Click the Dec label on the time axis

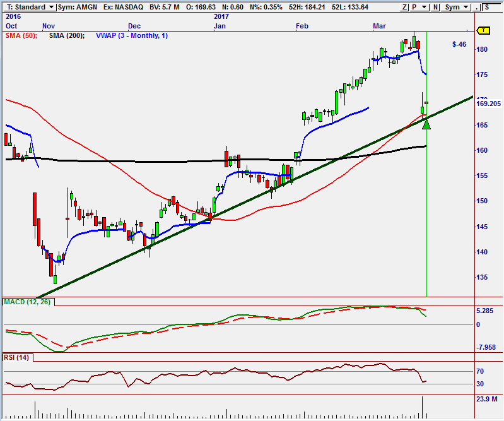coord(134,26)
